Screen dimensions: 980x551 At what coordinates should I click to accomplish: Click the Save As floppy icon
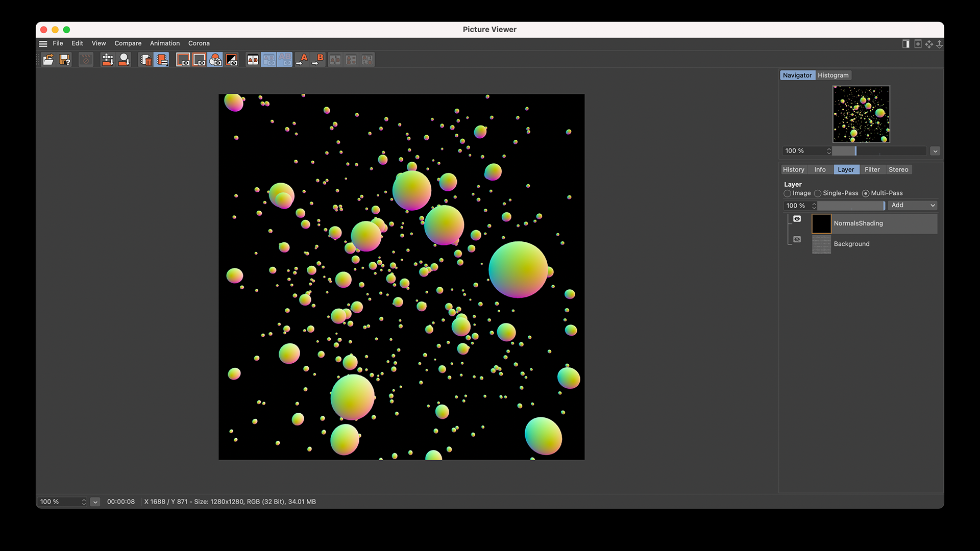[65, 60]
